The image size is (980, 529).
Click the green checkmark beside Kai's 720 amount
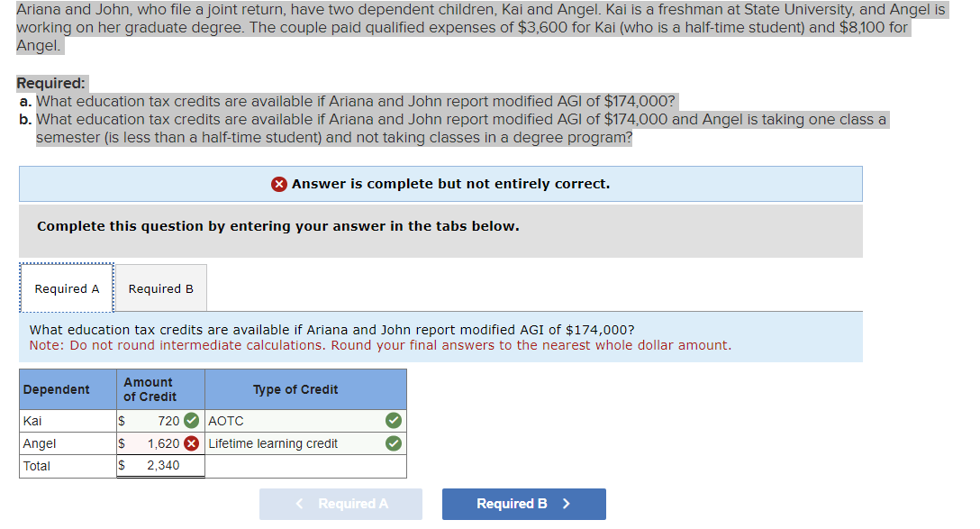[x=189, y=421]
